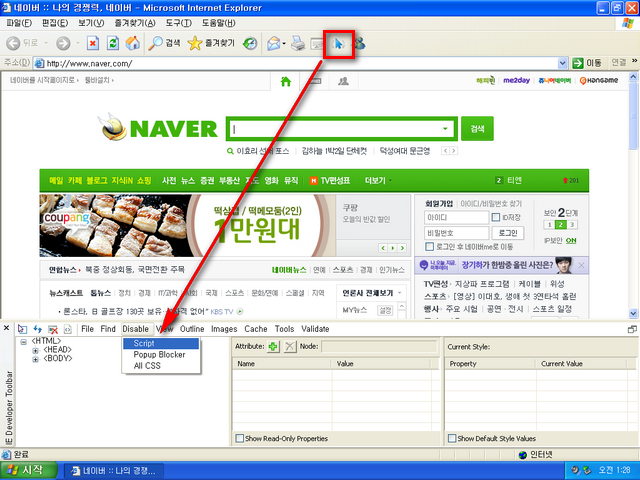Click the 로그인 login button
Screen dimensions: 640x480
[508, 233]
